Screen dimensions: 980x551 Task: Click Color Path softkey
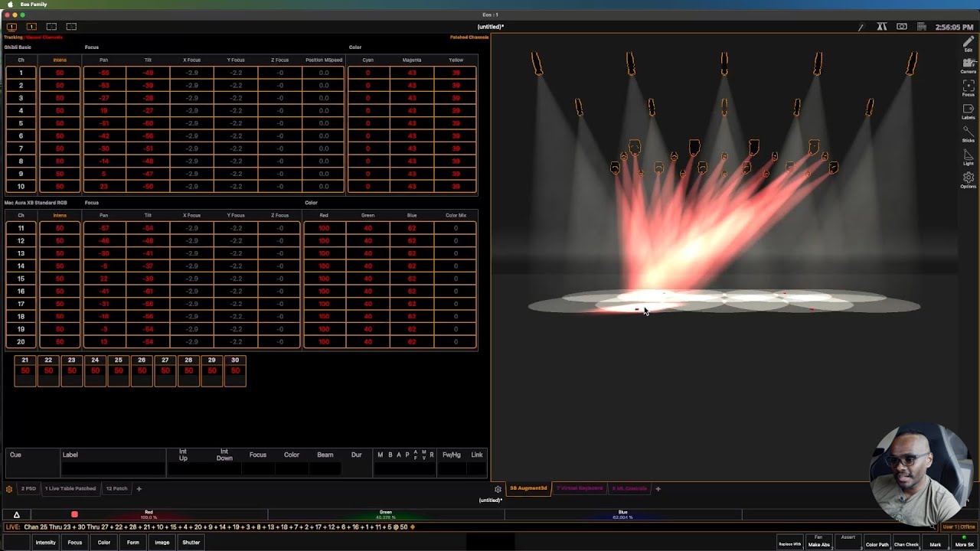click(877, 543)
